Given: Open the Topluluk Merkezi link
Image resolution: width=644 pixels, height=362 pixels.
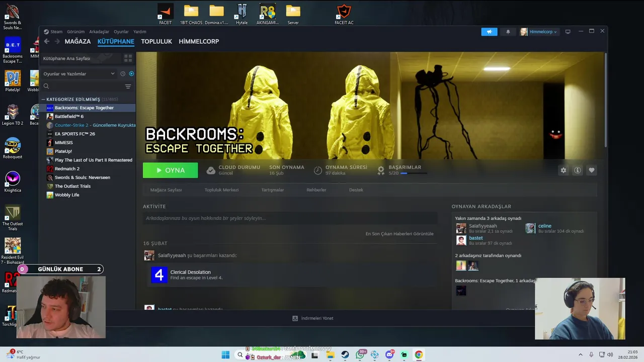Looking at the screenshot, I should click(x=221, y=190).
